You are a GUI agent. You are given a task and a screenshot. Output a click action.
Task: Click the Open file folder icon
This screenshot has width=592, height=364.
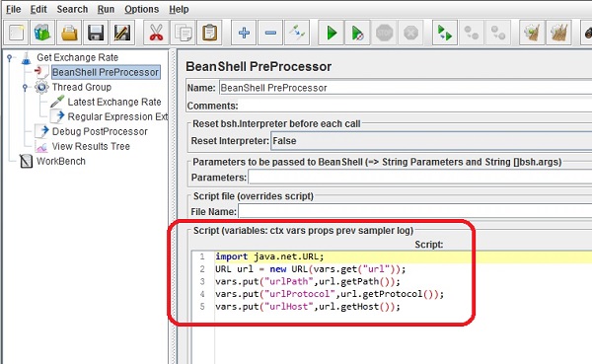(x=69, y=33)
